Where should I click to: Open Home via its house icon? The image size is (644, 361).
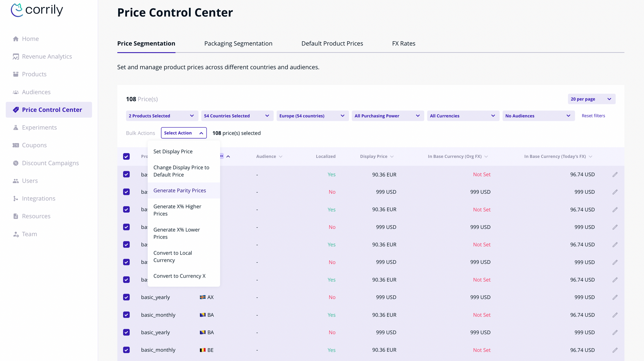(15, 39)
